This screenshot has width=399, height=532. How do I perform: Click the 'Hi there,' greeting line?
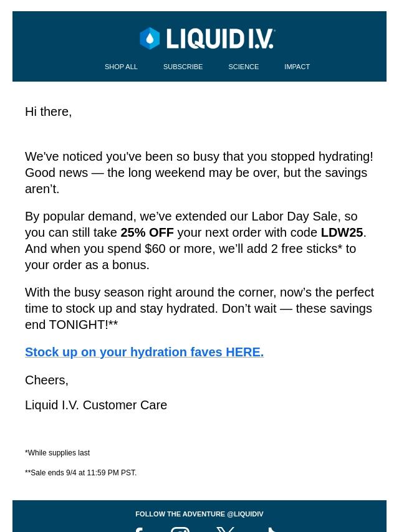[48, 112]
